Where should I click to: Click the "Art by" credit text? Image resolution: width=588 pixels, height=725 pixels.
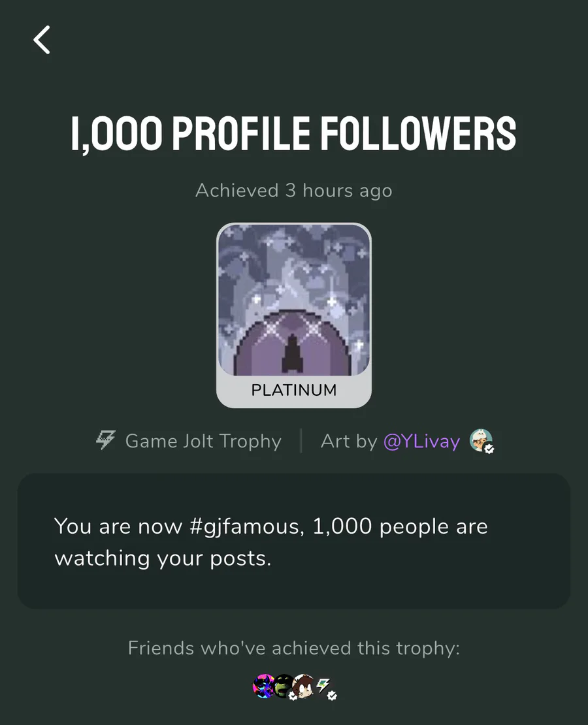point(349,442)
